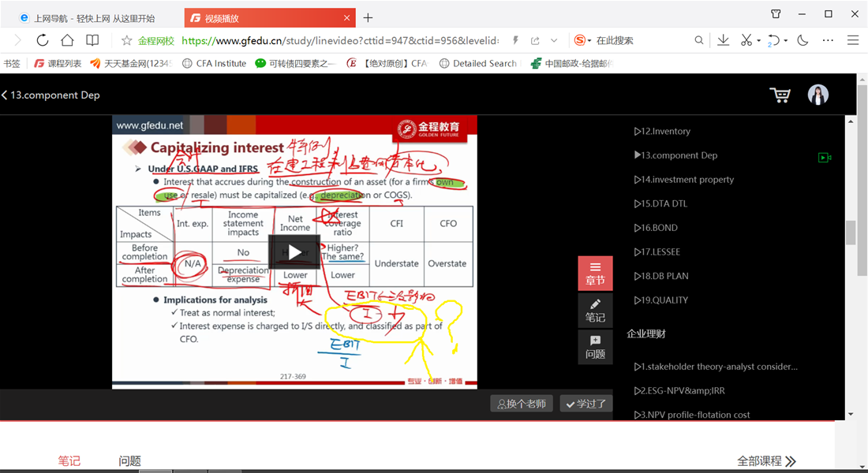Click the lightning speed-mode icon in address bar
Screen dimensions: 868x473
(x=515, y=40)
